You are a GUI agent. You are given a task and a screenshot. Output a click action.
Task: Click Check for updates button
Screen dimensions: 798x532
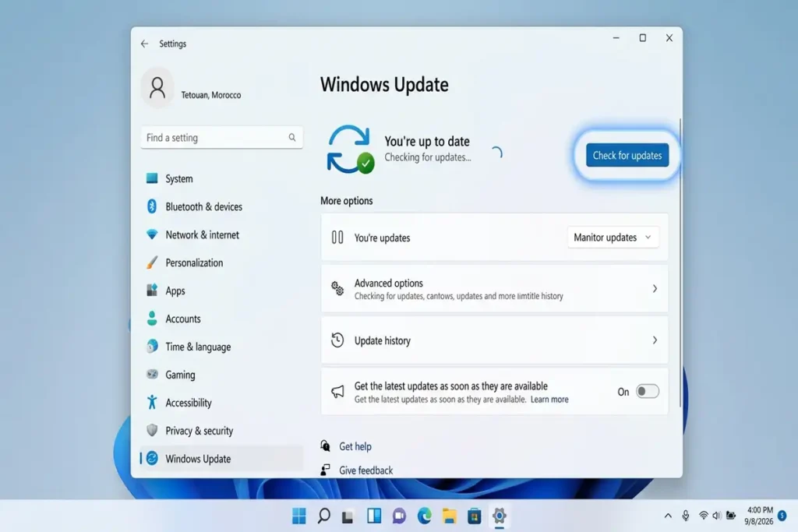pos(627,155)
